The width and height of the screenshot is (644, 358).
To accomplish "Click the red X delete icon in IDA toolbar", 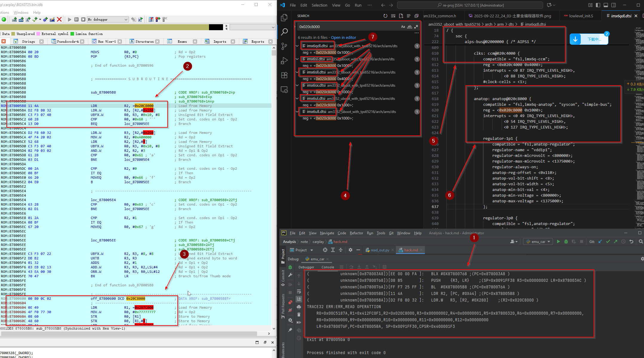I will pyautogui.click(x=59, y=19).
